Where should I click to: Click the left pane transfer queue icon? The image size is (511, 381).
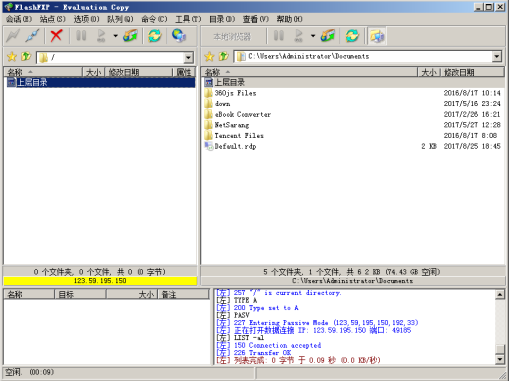[x=130, y=35]
